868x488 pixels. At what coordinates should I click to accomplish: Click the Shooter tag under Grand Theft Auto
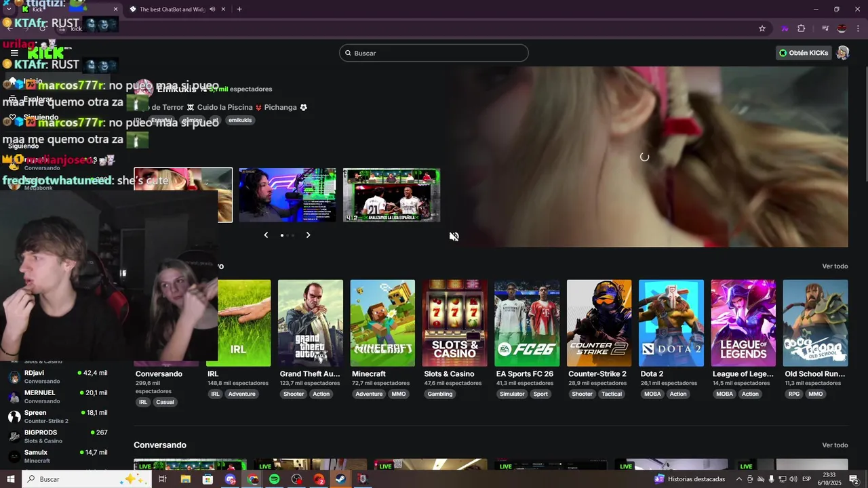point(294,394)
